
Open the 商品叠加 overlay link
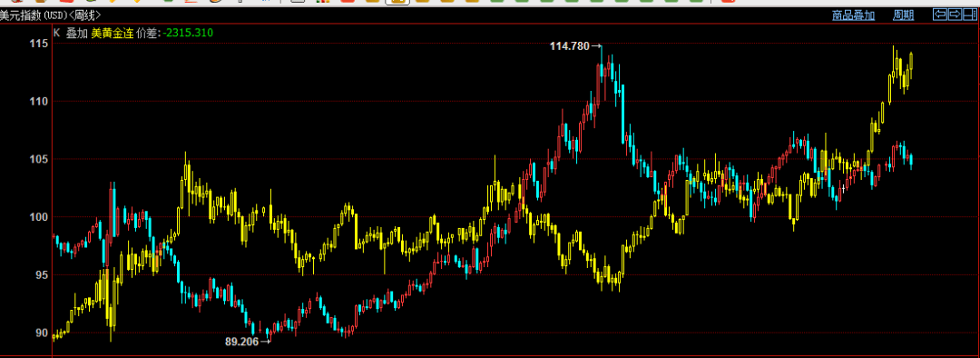pos(853,15)
